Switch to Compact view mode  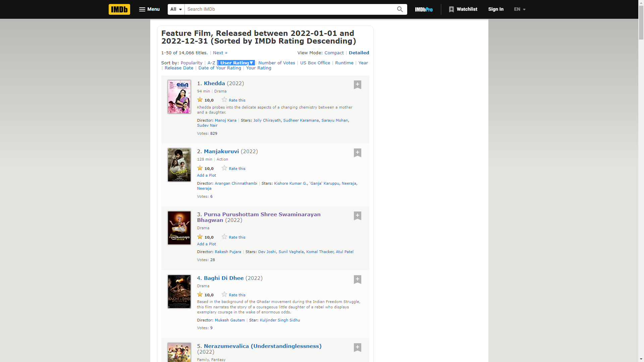334,53
